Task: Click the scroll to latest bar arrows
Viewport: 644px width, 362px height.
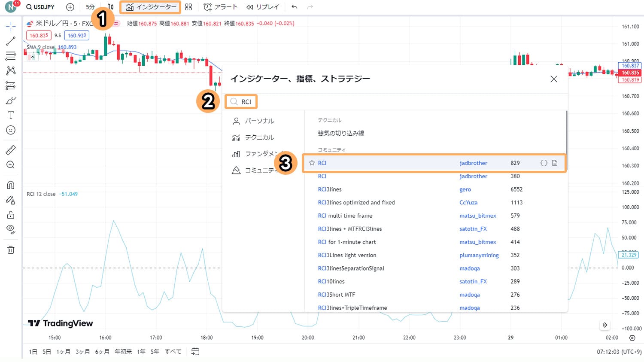Action: click(x=605, y=325)
